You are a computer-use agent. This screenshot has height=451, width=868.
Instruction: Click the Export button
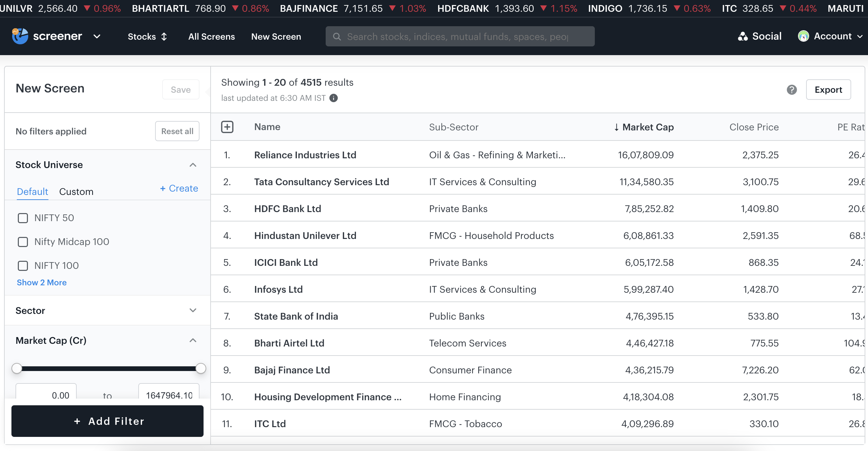click(x=828, y=89)
